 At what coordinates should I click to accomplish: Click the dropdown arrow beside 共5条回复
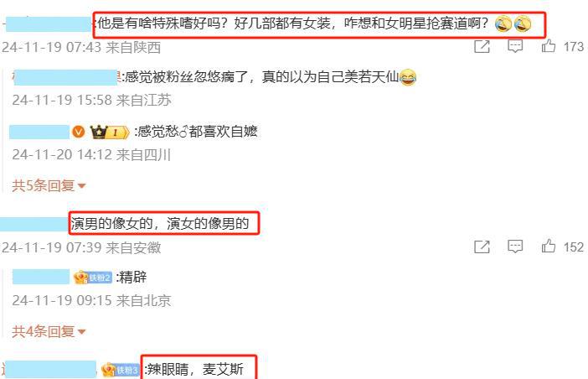click(x=81, y=186)
